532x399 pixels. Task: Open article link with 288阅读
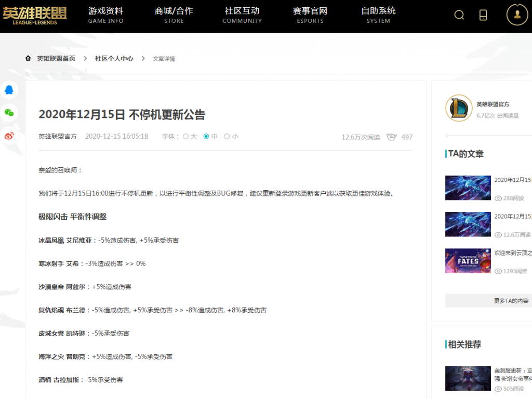[513, 180]
